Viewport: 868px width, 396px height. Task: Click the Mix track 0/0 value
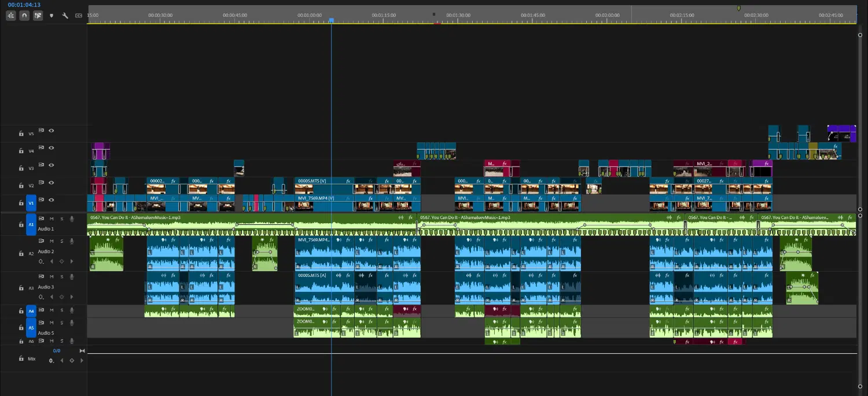(57, 351)
